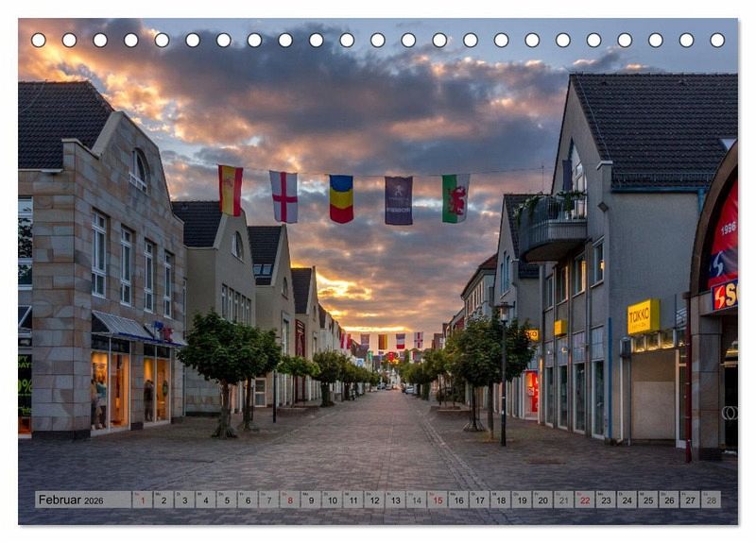The height and width of the screenshot is (543, 756).
Task: Select day 2 in the calendar strip
Action: pyautogui.click(x=163, y=500)
